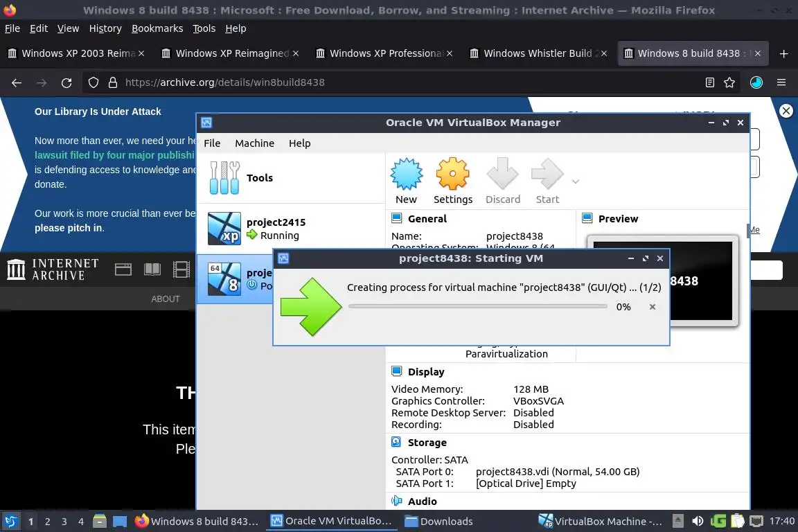The image size is (798, 532).
Task: Dismiss the Internet Archive donation banner
Action: pos(786,110)
